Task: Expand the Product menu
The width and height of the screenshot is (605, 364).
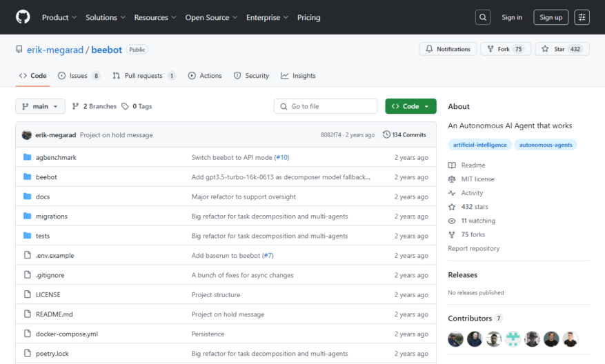Action: [59, 17]
